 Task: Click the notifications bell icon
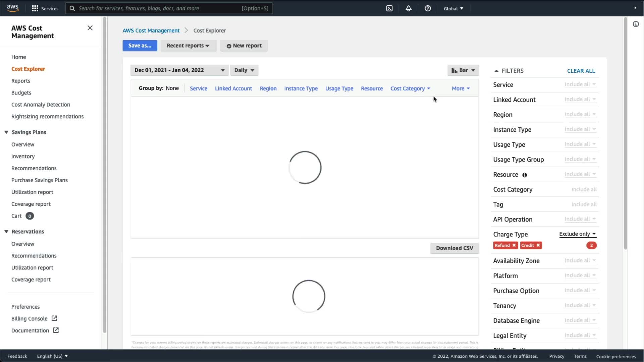(409, 8)
